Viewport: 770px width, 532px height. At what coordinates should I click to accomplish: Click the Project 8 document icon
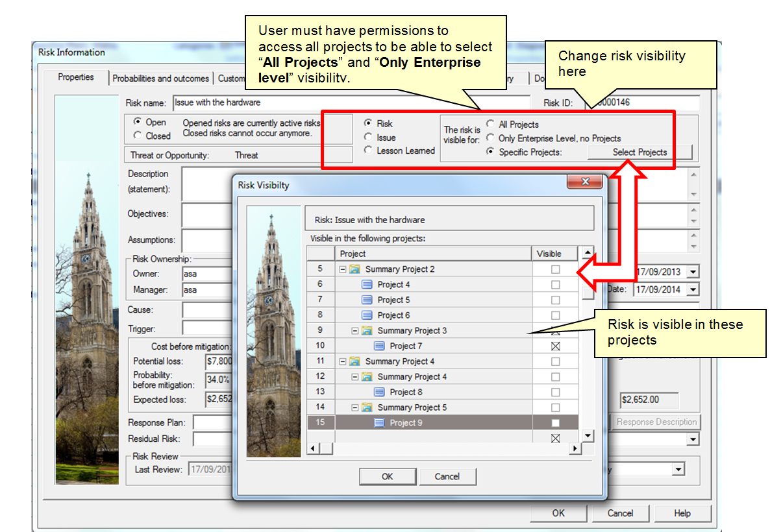tap(379, 392)
